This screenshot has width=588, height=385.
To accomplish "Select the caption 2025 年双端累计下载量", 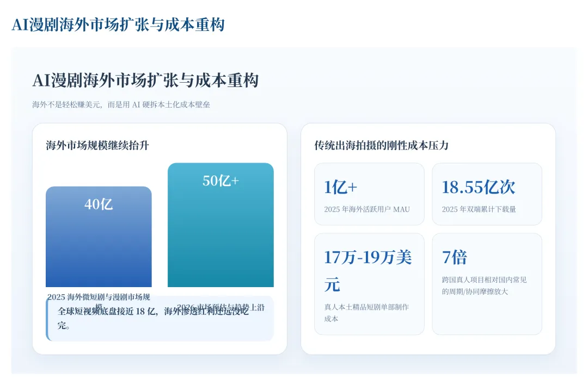I will [479, 209].
